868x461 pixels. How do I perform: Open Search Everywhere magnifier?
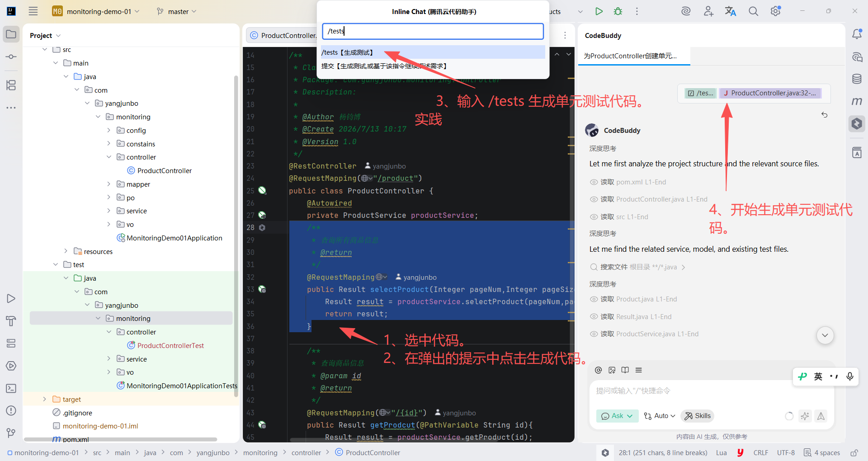753,11
